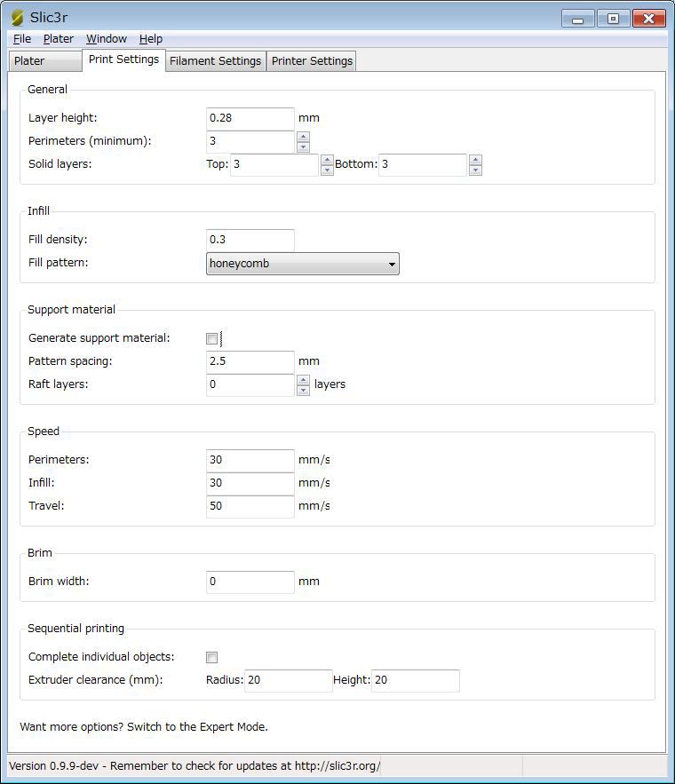Minimize the Slic3r window
The image size is (675, 784).
point(577,20)
